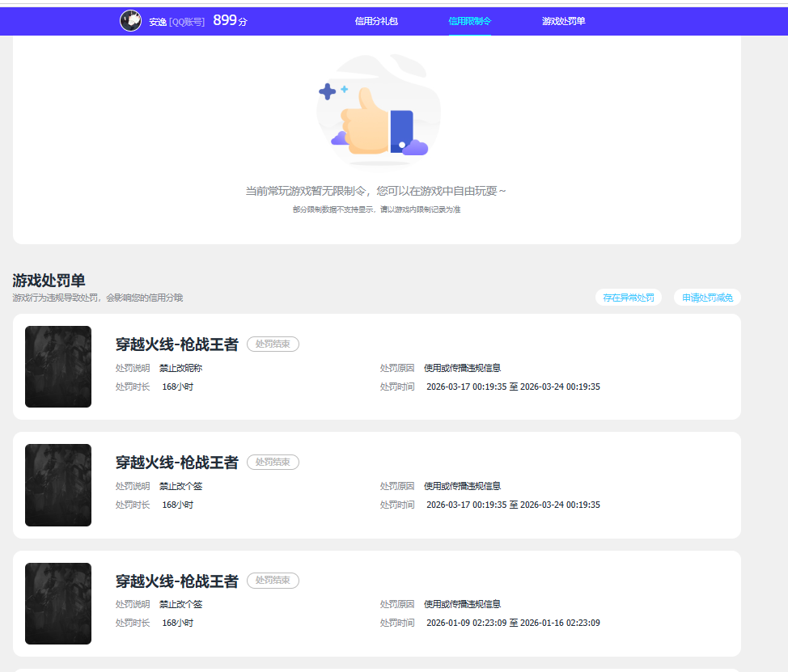Click the 899分 credit score
Viewport: 788px width, 672px height.
tap(230, 20)
